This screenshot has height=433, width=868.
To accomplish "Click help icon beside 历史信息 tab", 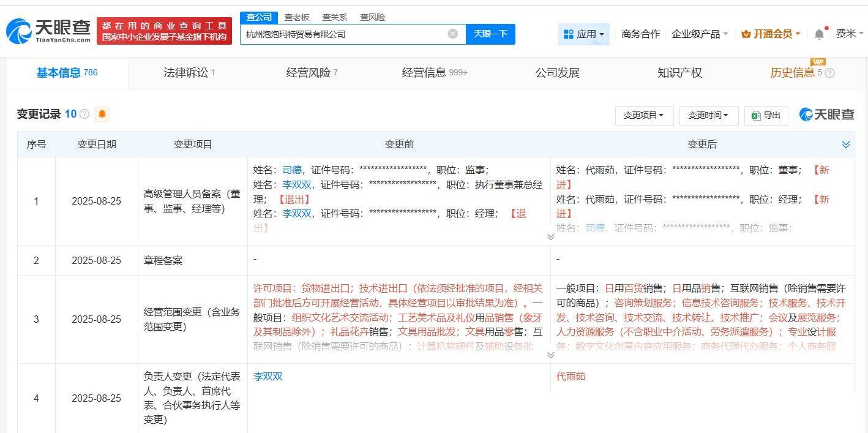I will [x=829, y=73].
